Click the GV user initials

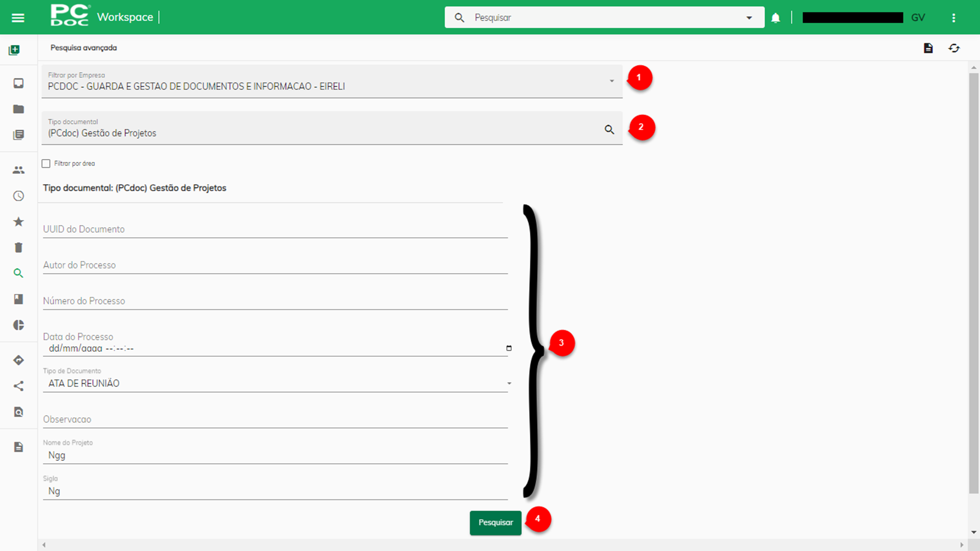pyautogui.click(x=918, y=17)
